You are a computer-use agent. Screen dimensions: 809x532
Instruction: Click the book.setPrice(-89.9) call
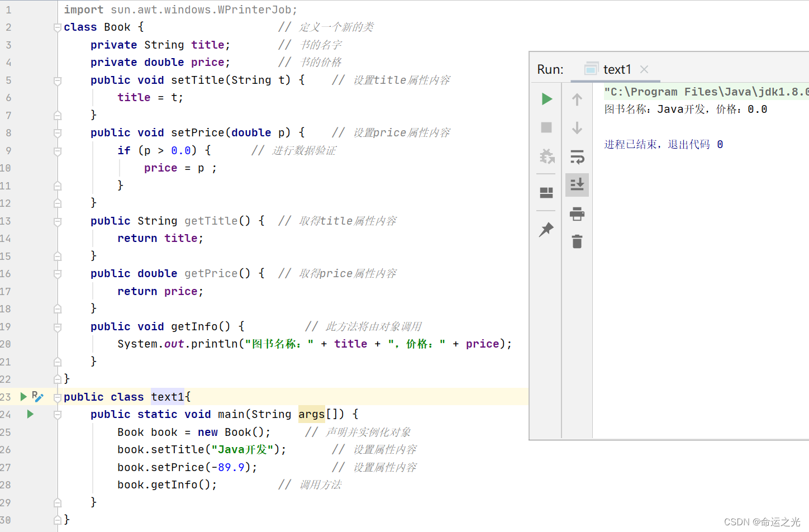point(187,467)
